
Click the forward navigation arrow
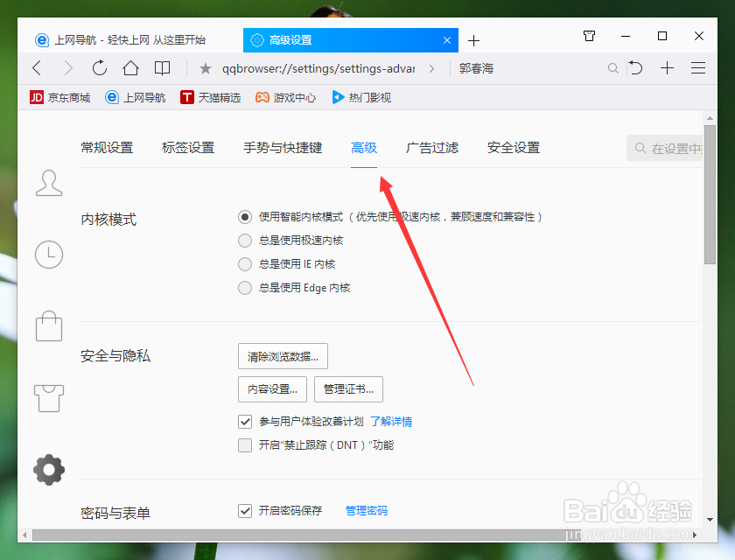[x=68, y=68]
